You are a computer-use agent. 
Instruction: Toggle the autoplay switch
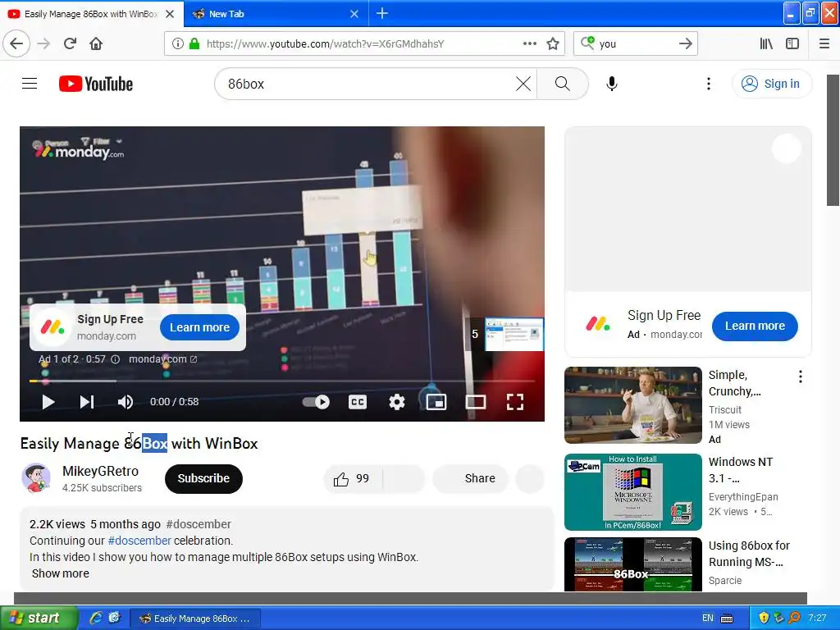coord(316,402)
